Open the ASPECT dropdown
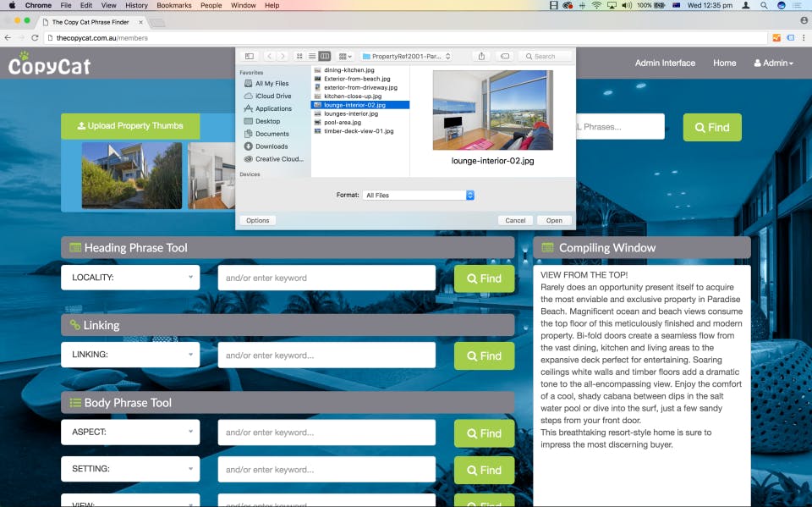This screenshot has height=507, width=812. click(130, 432)
